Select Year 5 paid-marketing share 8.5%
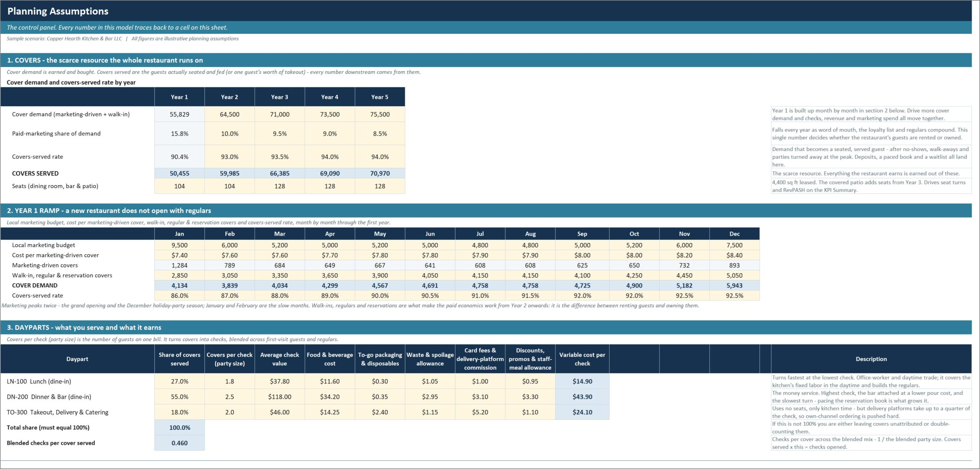The image size is (980, 469). click(x=380, y=133)
